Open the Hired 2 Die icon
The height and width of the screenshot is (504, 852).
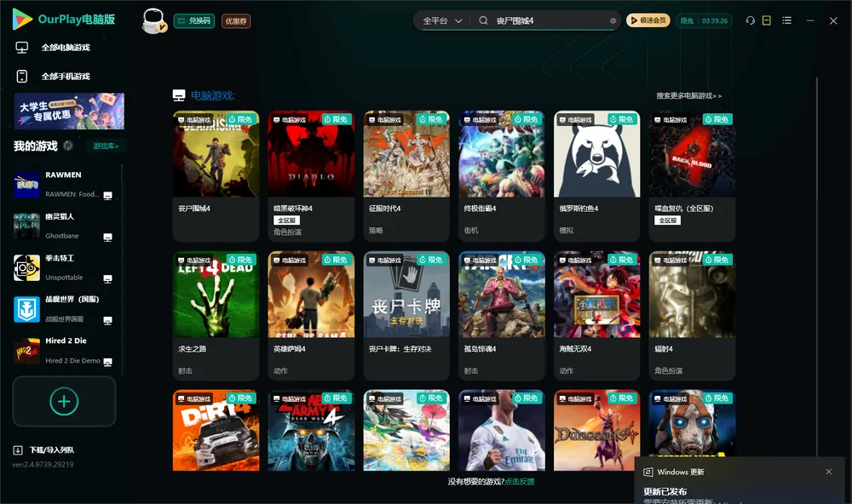coord(26,351)
